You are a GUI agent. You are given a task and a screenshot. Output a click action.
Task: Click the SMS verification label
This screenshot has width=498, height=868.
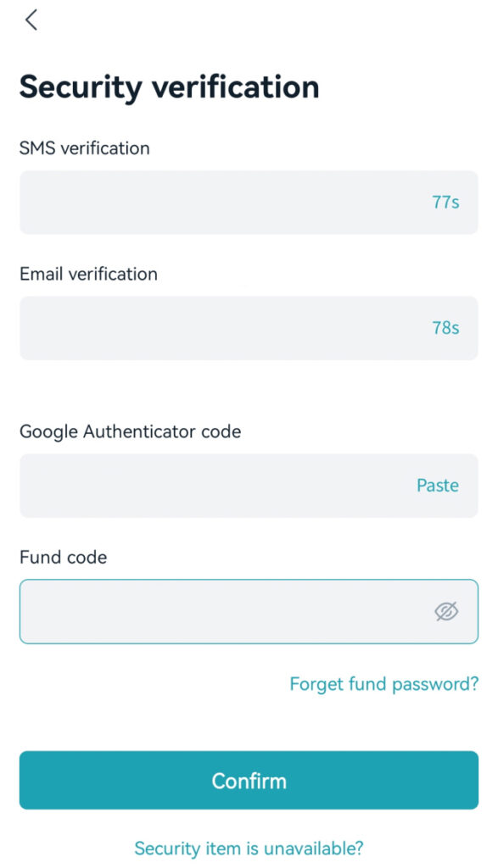84,148
